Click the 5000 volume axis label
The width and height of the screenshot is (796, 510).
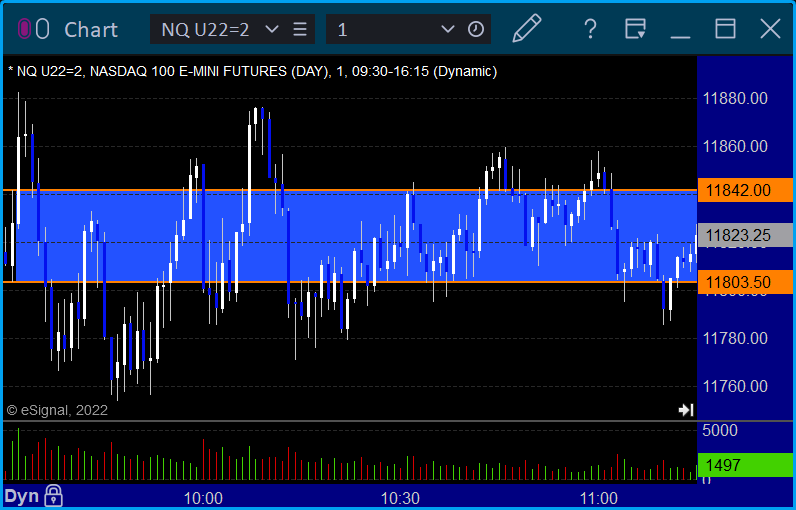[720, 430]
